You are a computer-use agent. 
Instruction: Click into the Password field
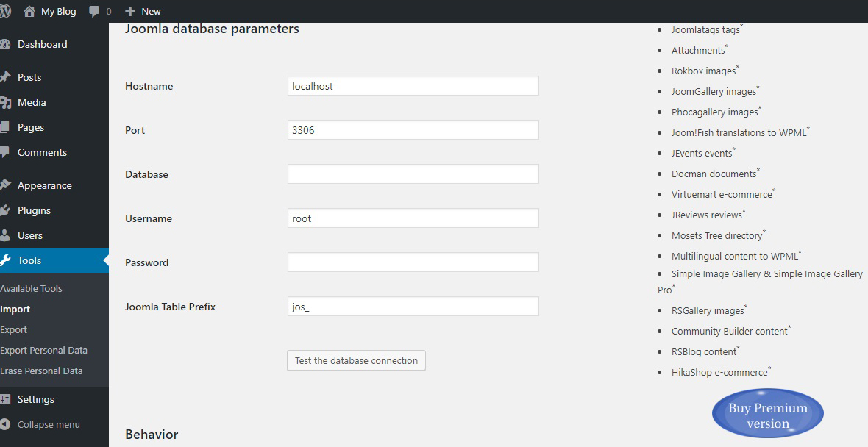coord(413,262)
